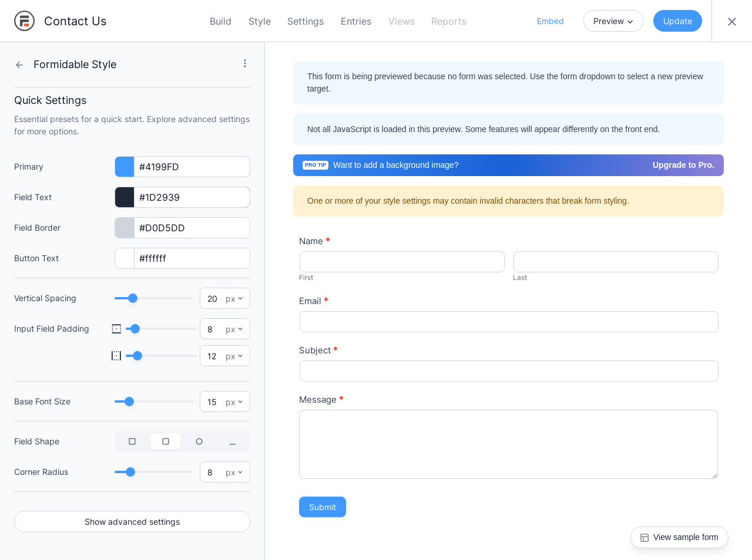Open the Vertical Spacing px unit dropdown

(x=234, y=299)
